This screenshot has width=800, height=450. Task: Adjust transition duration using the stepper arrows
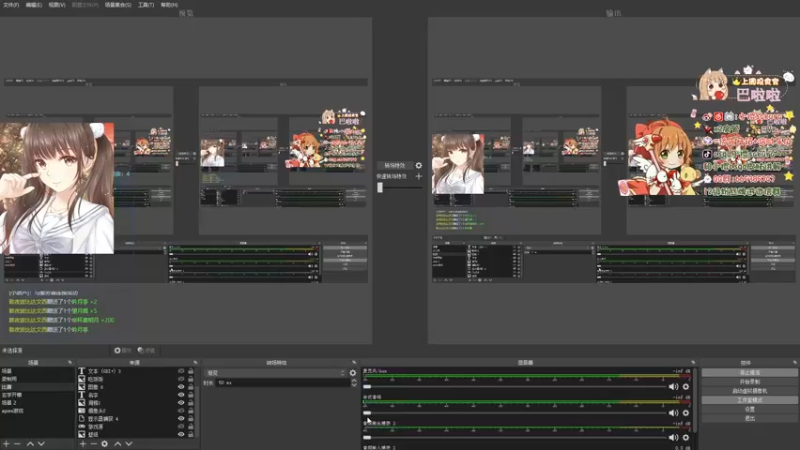point(354,383)
